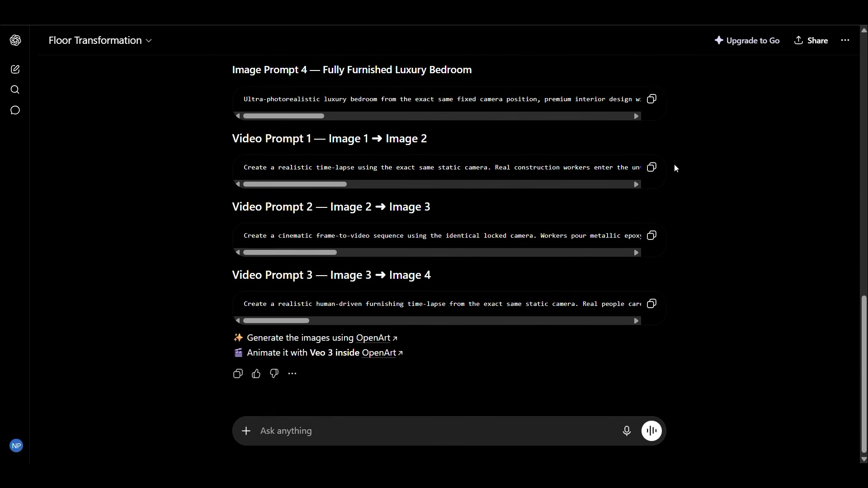Copy the Video Prompt 3 code block
This screenshot has height=488, width=868.
pyautogui.click(x=651, y=304)
